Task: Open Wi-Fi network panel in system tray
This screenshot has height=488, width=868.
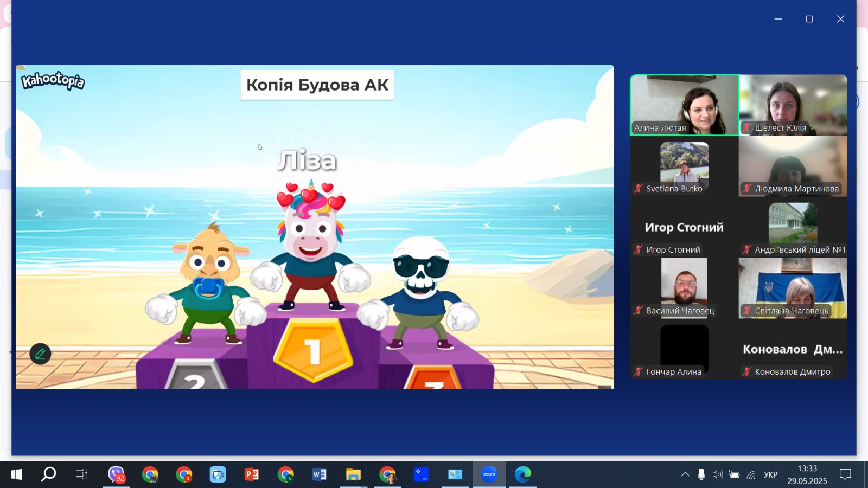Action: pyautogui.click(x=751, y=475)
